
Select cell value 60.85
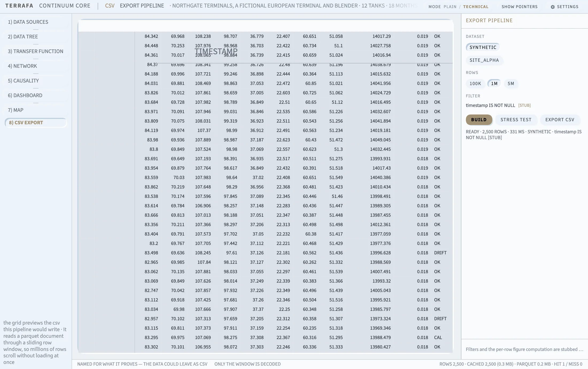311,83
